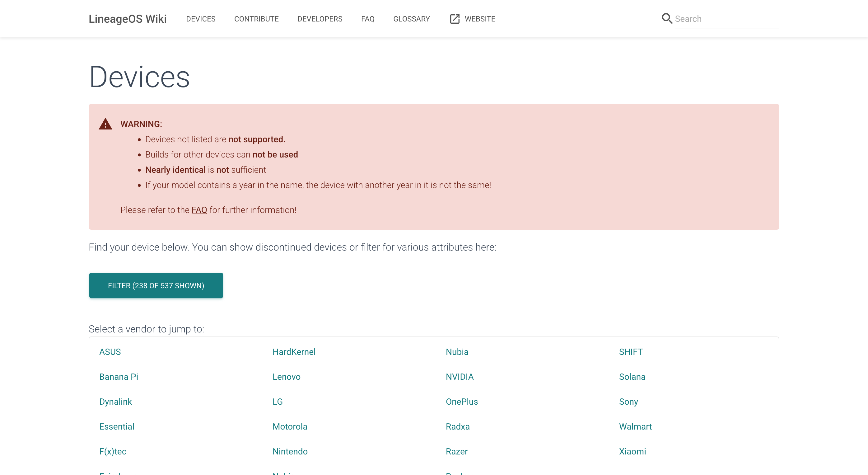Select the SHIFT vendor link

(x=631, y=352)
